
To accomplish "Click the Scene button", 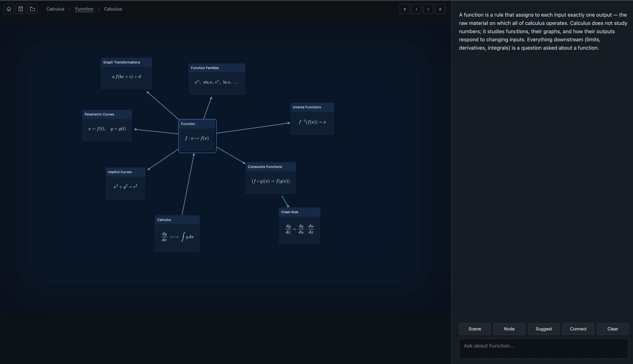I will click(x=475, y=329).
